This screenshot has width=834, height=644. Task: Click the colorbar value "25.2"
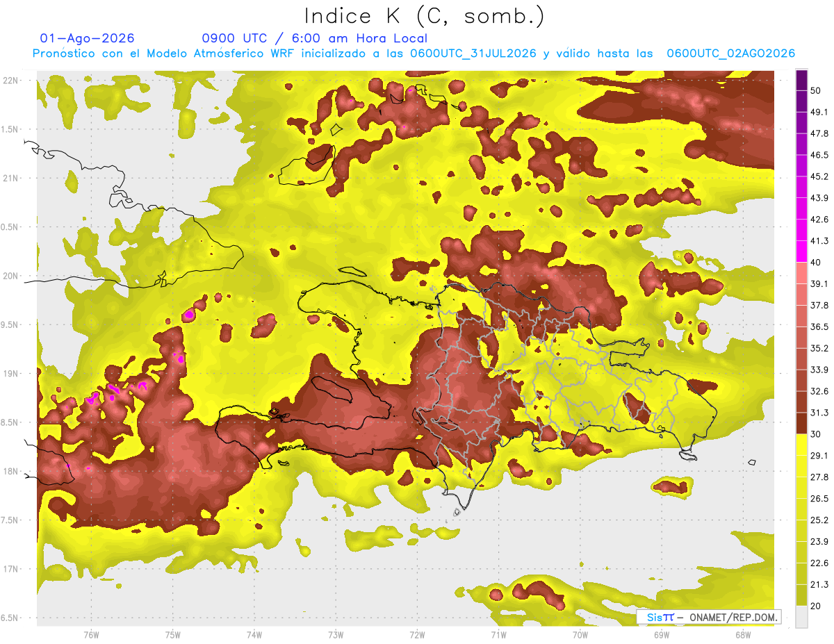pos(819,520)
